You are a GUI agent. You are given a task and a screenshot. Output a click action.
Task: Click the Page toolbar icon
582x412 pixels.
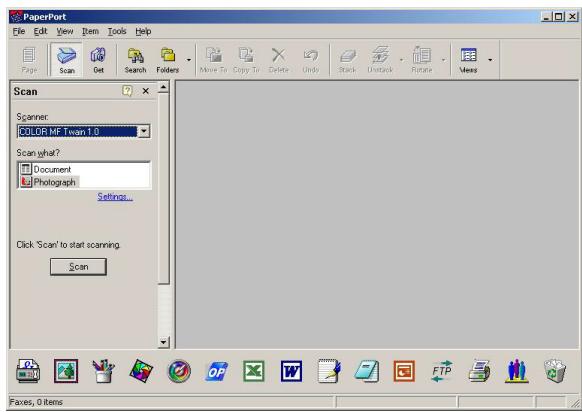(29, 60)
